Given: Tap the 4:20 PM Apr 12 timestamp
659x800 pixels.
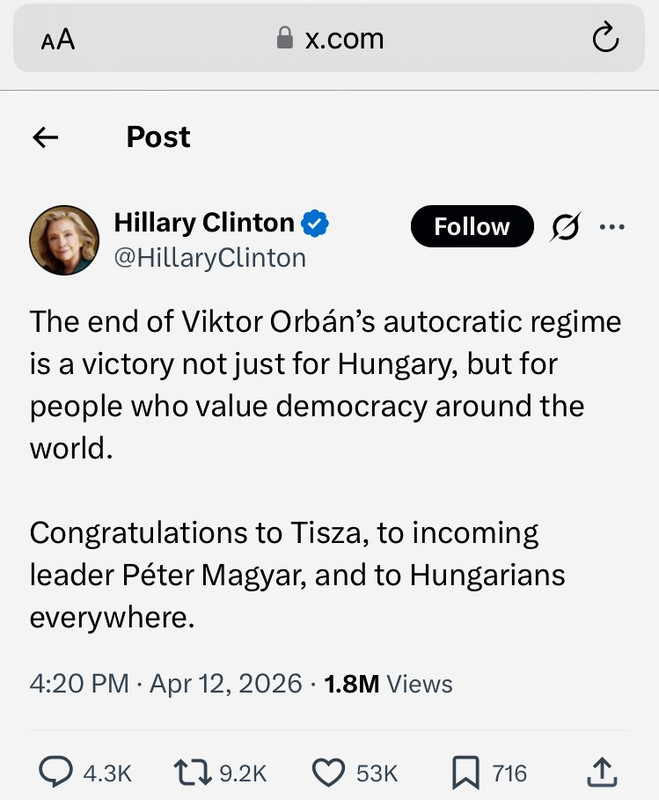Looking at the screenshot, I should pos(166,684).
